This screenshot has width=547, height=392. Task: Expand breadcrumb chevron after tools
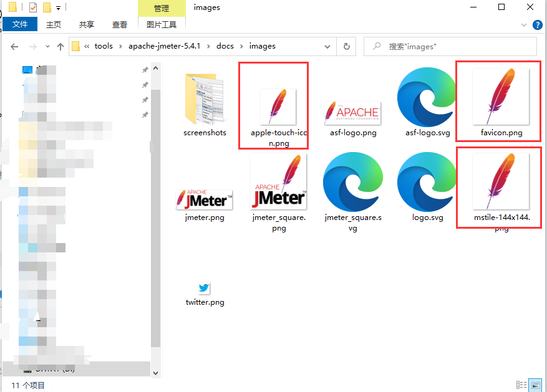point(120,46)
